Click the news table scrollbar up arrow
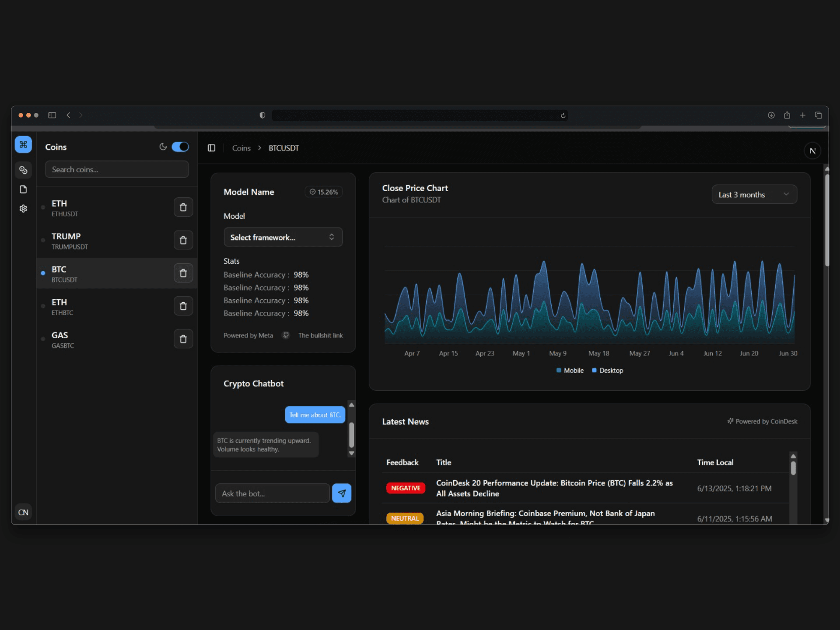The width and height of the screenshot is (840, 630). [x=793, y=456]
